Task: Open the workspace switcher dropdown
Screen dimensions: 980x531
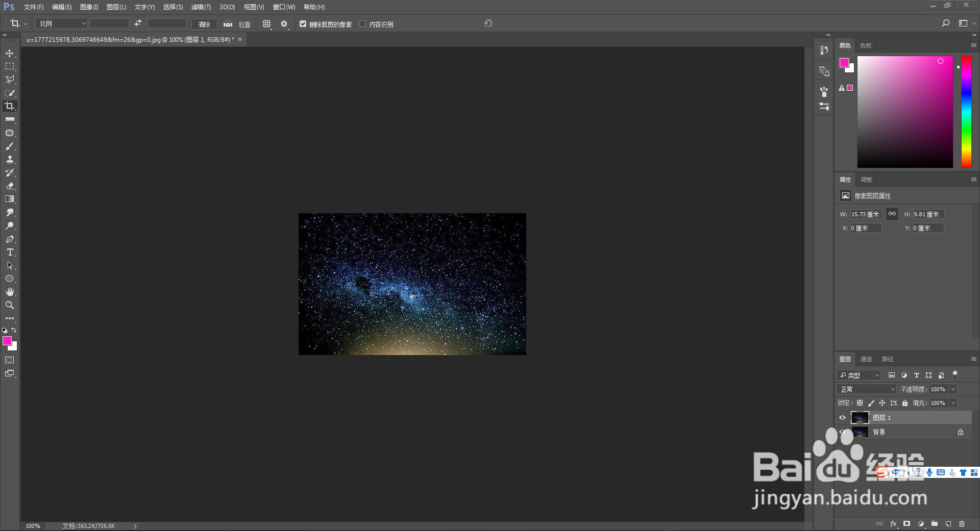Action: pos(966,23)
